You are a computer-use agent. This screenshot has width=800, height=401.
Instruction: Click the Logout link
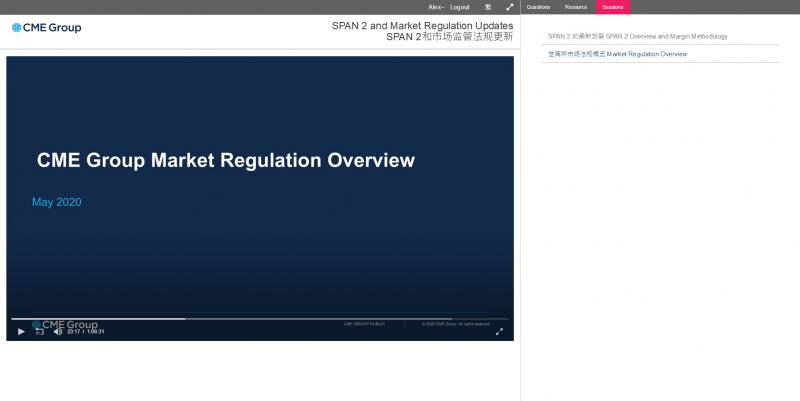point(460,7)
